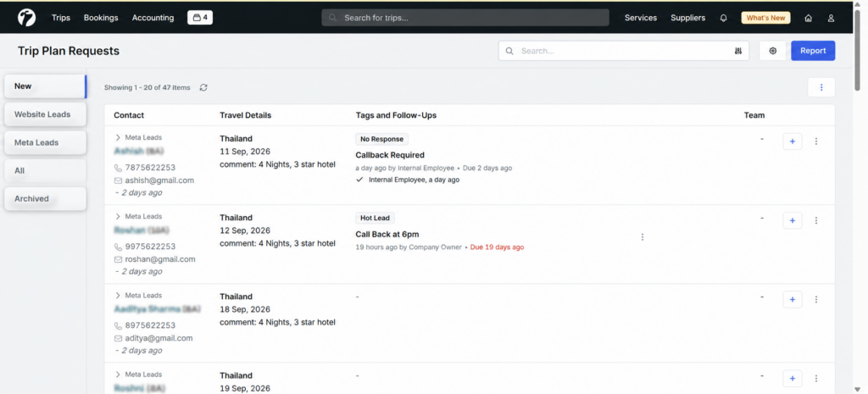Viewport: 868px width, 394px height.
Task: Focus the Search for trips field
Action: coord(465,18)
